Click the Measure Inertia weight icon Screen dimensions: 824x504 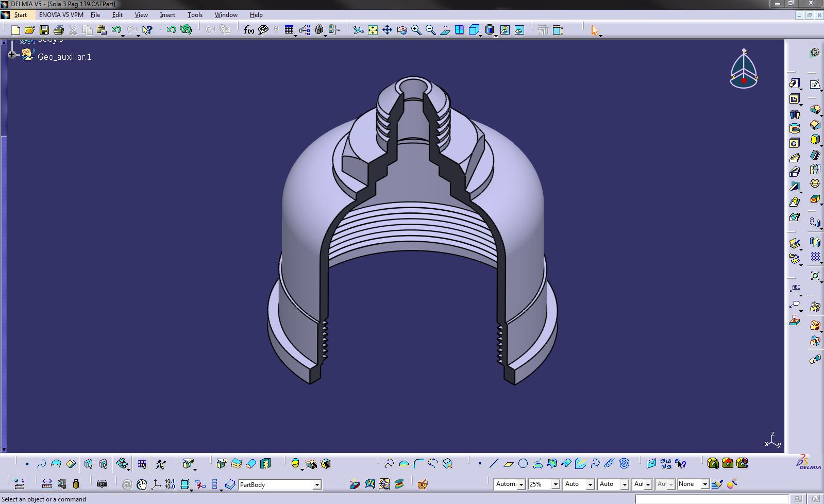pyautogui.click(x=76, y=484)
